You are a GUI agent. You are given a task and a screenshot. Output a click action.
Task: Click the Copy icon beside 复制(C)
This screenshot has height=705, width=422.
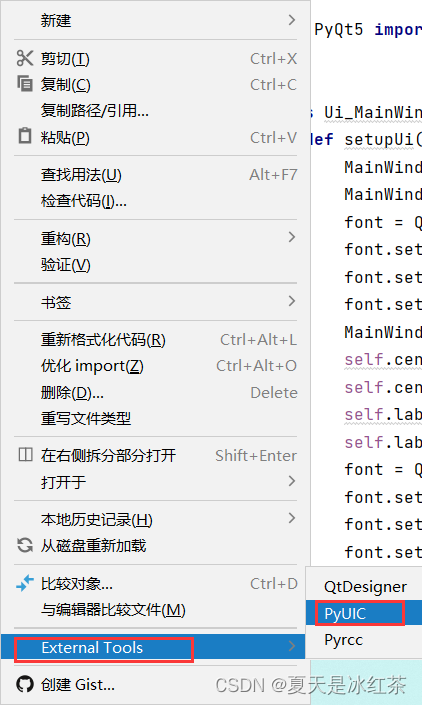[25, 84]
